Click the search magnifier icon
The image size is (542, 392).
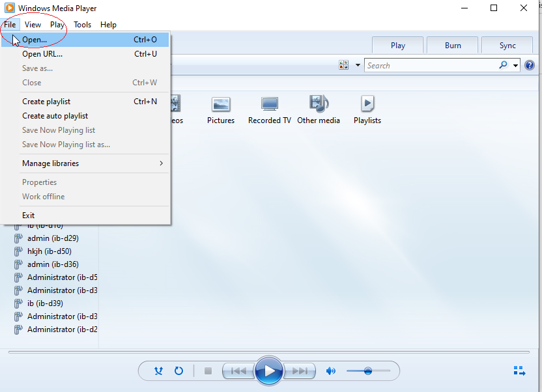coord(504,65)
